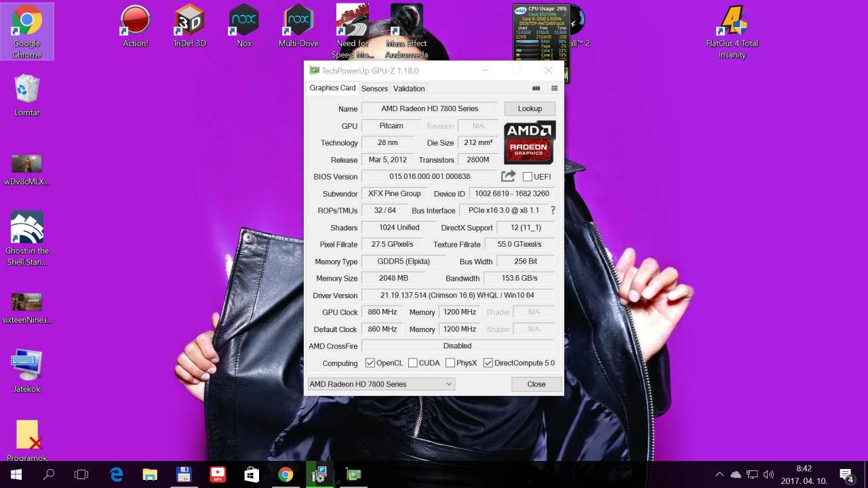Viewport: 868px width, 488px height.
Task: Click the Close button in GPU-Z
Action: 536,384
